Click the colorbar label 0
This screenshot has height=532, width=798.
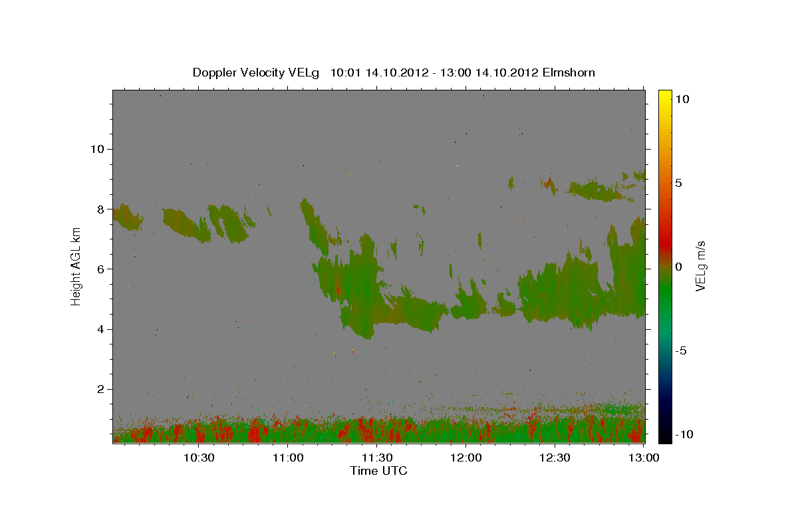679,266
